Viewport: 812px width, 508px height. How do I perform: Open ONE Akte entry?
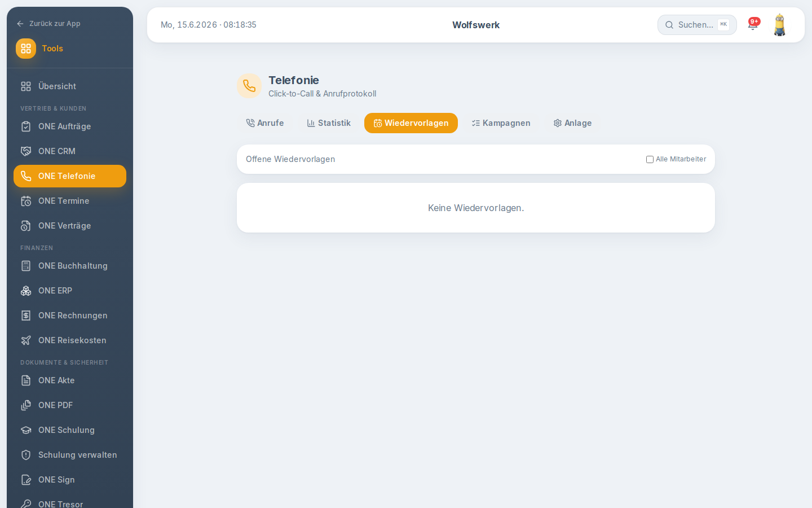[70, 380]
